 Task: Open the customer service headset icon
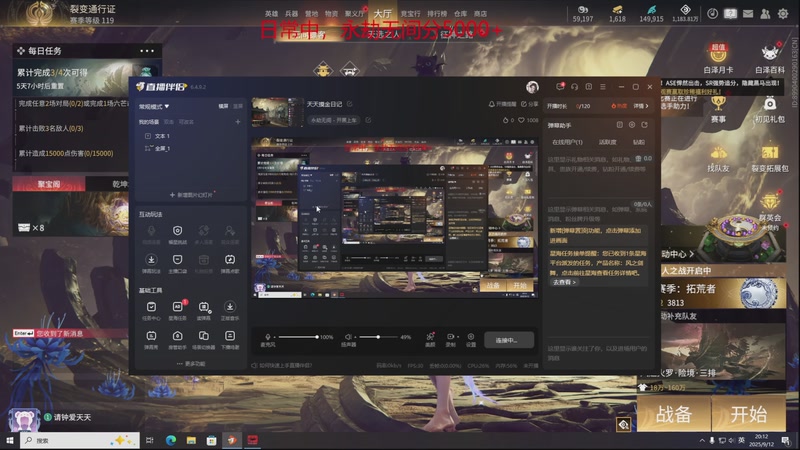tap(574, 87)
